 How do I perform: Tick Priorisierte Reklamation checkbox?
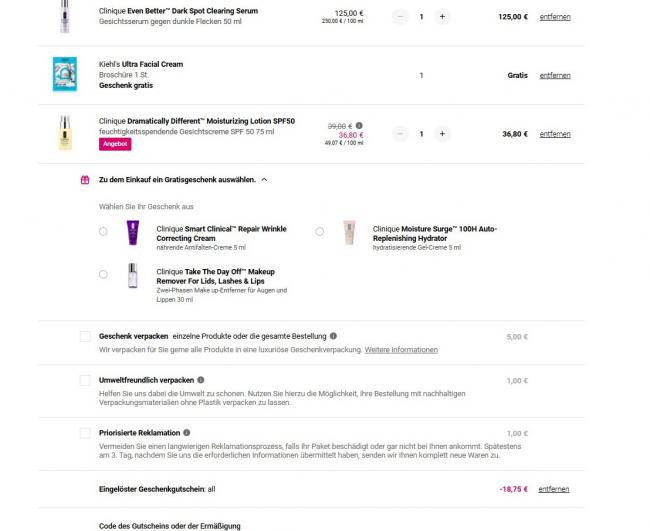(x=85, y=433)
